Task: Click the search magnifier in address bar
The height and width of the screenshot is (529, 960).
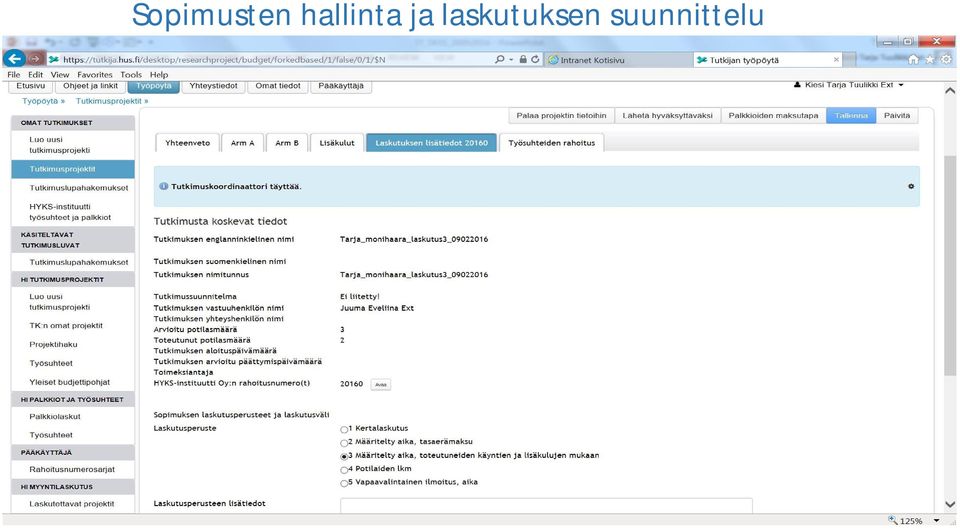Action: (x=500, y=59)
